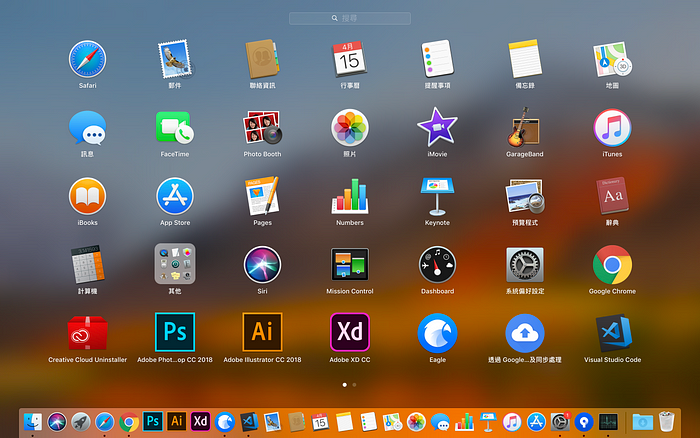Open Chrome from the Dock
This screenshot has width=700, height=438.
click(x=129, y=422)
